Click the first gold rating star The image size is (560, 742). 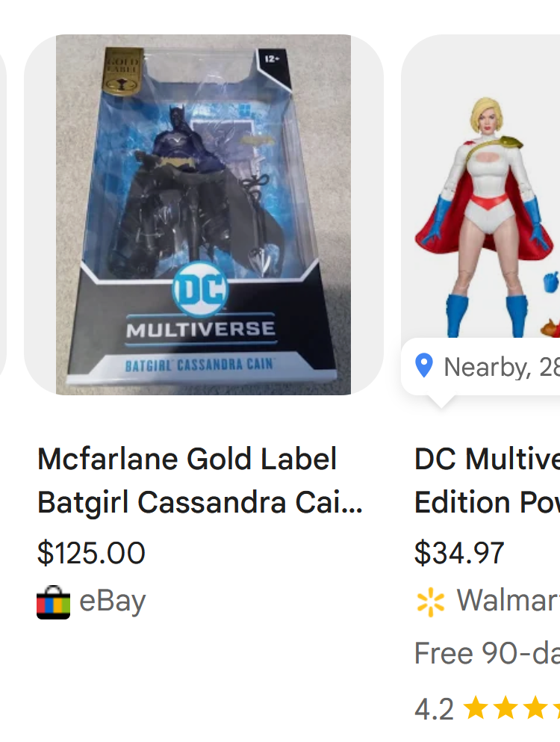click(476, 708)
